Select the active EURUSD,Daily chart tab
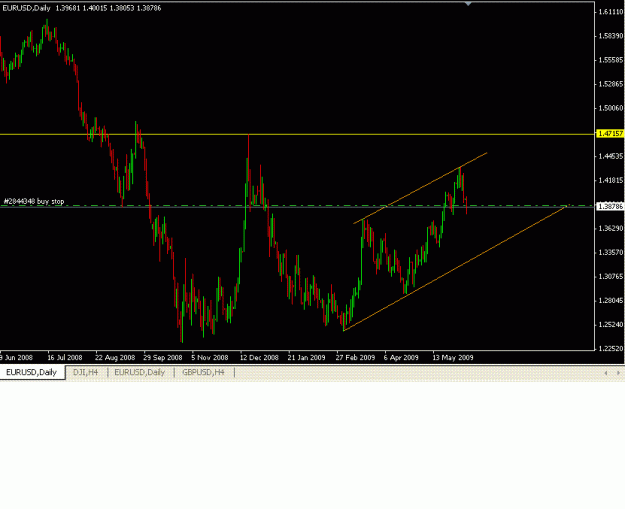Viewport: 625px width, 509px height. [x=31, y=372]
